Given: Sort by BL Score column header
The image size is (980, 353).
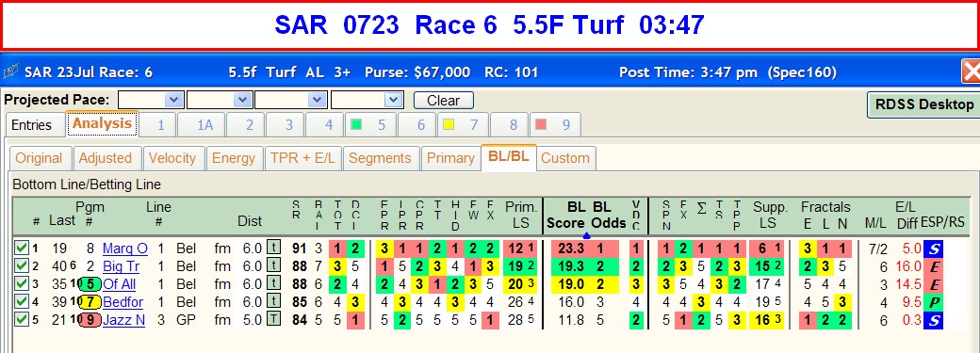Looking at the screenshot, I should pos(565,215).
